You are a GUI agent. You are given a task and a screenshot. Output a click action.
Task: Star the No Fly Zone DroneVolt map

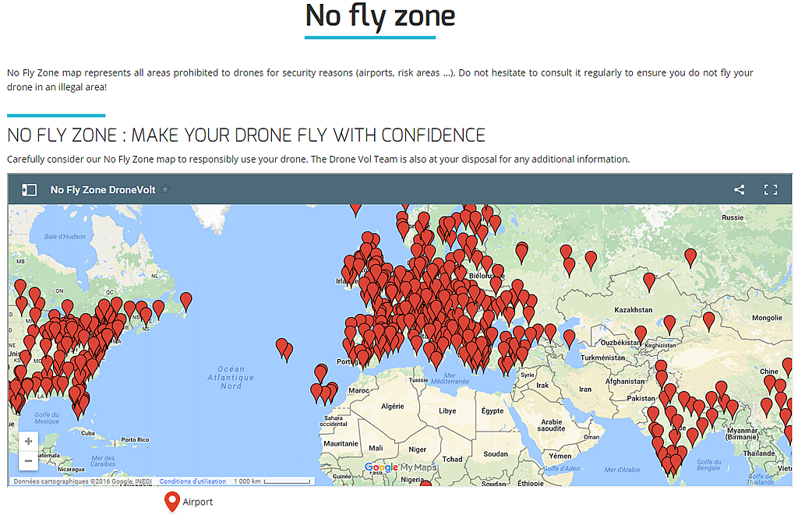[165, 190]
